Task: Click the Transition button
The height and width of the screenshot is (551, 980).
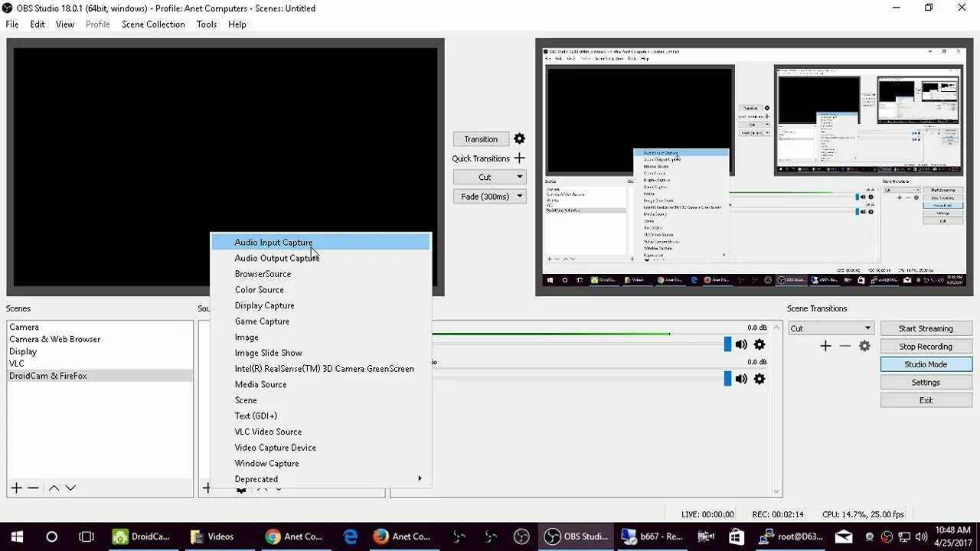Action: click(x=481, y=139)
